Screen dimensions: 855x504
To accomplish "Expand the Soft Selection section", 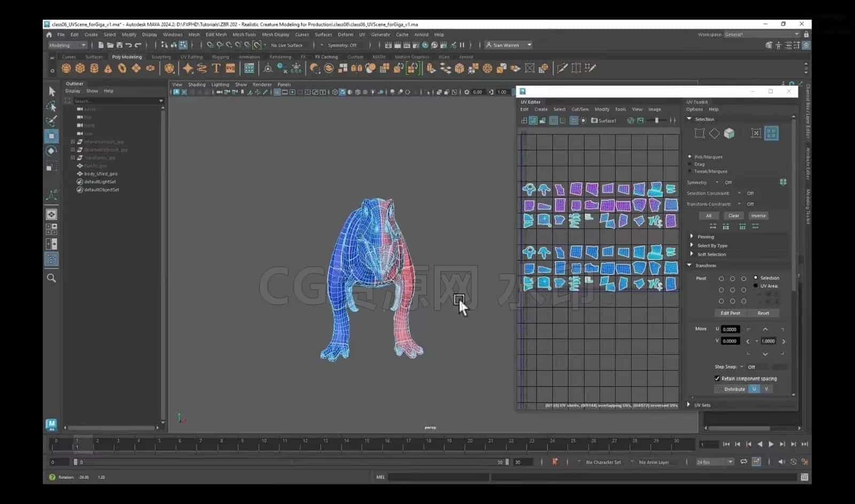I will [x=691, y=254].
